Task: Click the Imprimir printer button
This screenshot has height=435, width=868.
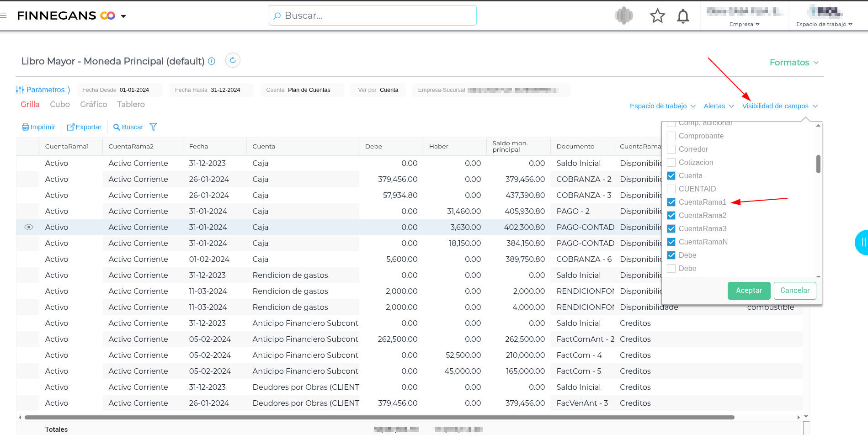Action: (38, 127)
